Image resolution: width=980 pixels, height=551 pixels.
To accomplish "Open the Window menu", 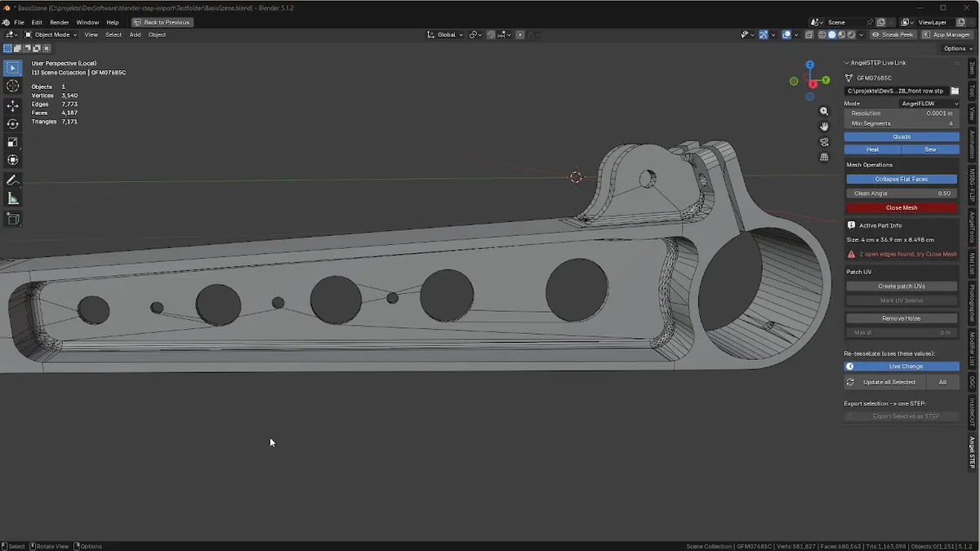I will coord(87,22).
